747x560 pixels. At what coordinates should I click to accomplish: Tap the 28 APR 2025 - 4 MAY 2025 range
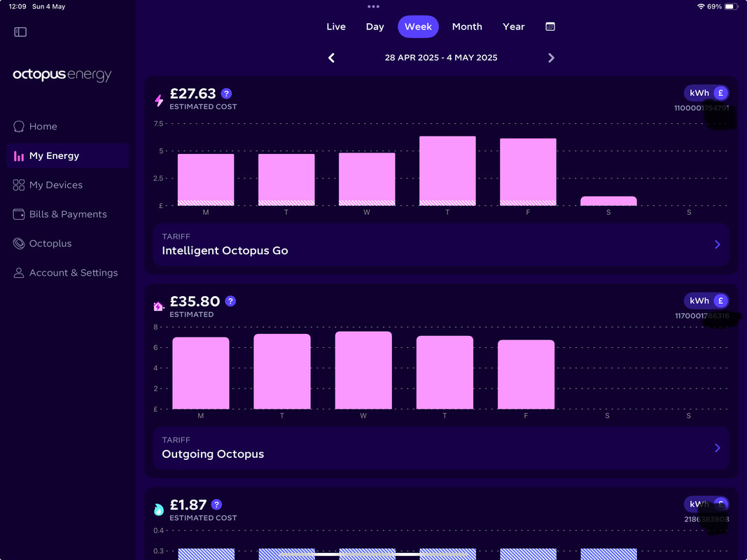coord(441,57)
